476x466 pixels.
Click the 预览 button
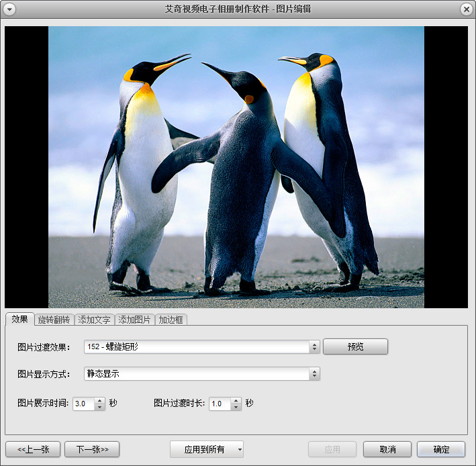(x=355, y=346)
